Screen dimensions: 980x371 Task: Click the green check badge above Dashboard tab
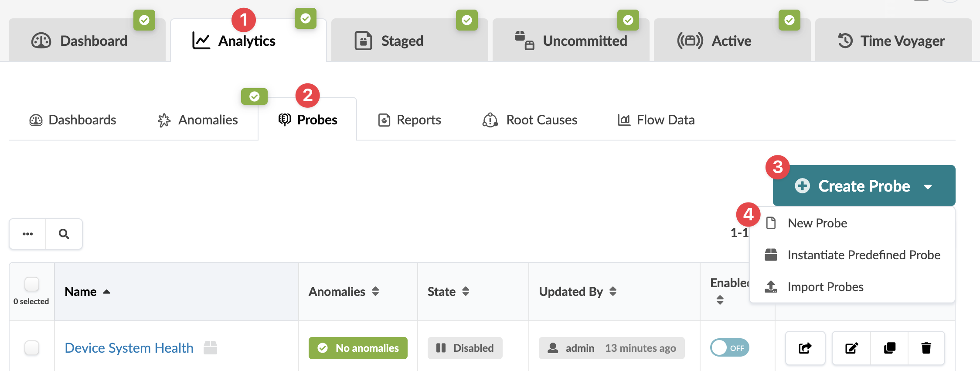tap(144, 20)
